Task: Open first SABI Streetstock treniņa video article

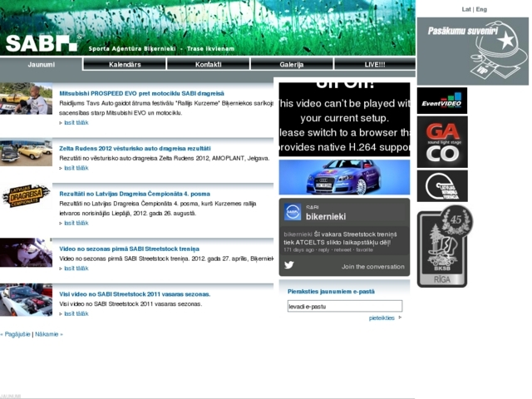Action: 129,249
